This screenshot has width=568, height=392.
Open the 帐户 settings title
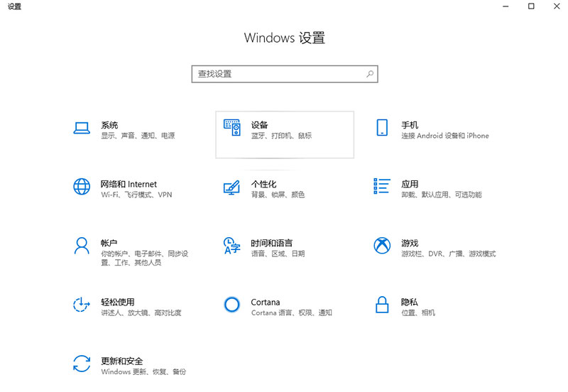[109, 243]
